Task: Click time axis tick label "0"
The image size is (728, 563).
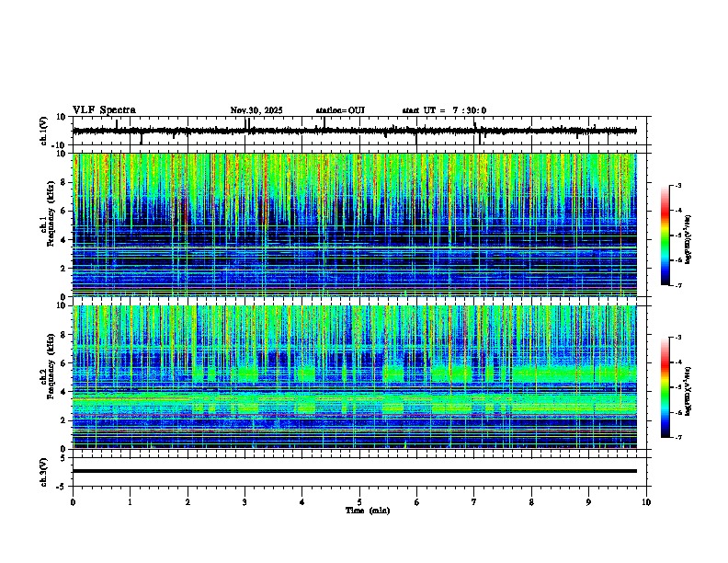Action: pyautogui.click(x=73, y=502)
